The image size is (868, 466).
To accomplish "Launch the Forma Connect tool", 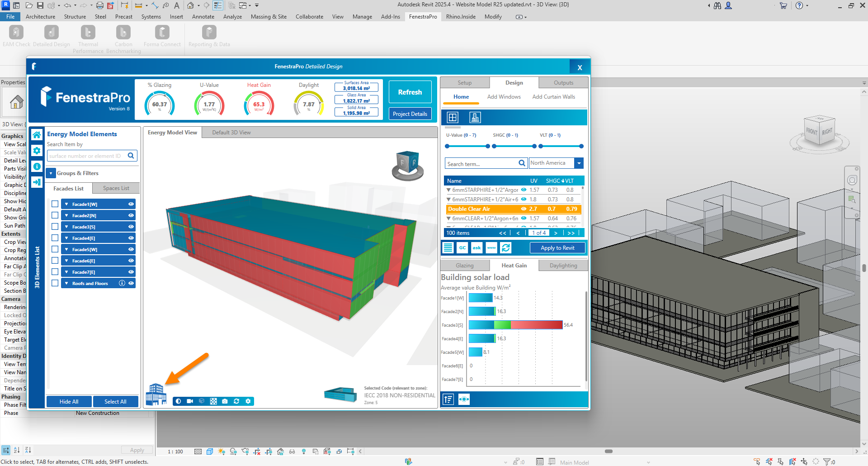I will tap(162, 36).
